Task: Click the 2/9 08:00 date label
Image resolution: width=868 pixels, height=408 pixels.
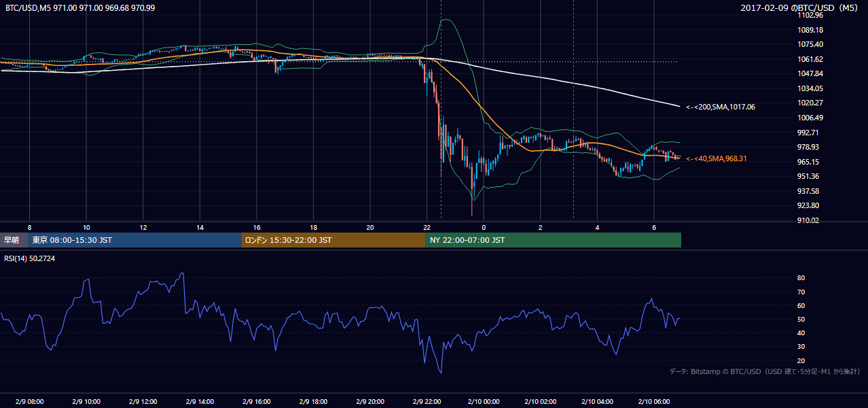Action: (29, 402)
